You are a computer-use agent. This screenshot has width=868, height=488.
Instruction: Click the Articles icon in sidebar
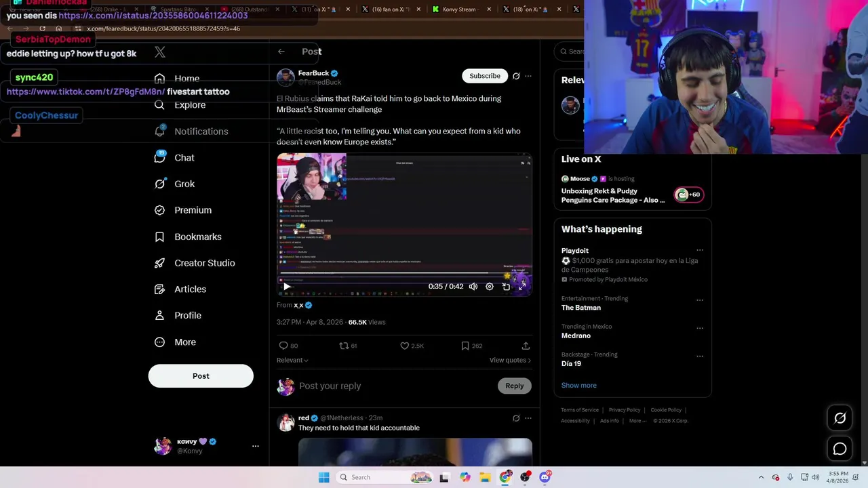(x=159, y=289)
